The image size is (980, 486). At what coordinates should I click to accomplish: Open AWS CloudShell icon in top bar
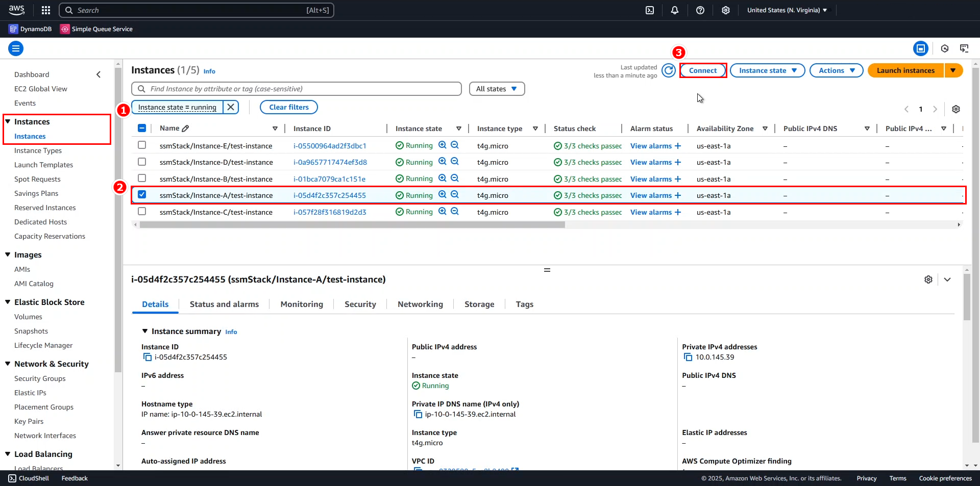coord(650,10)
